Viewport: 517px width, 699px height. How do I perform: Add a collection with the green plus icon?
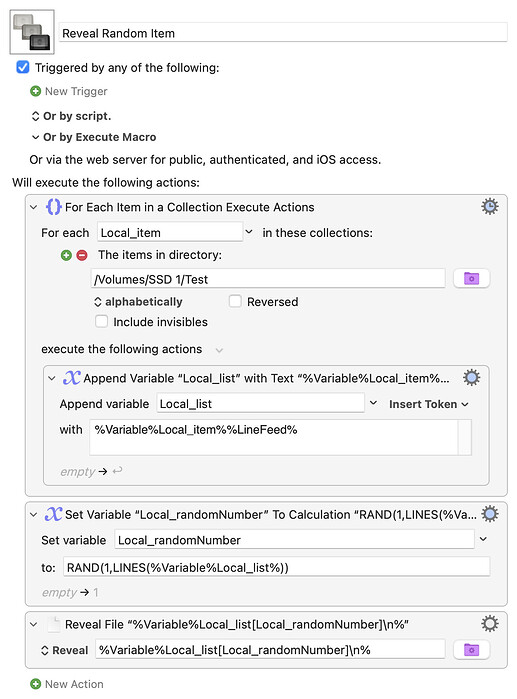[66, 255]
